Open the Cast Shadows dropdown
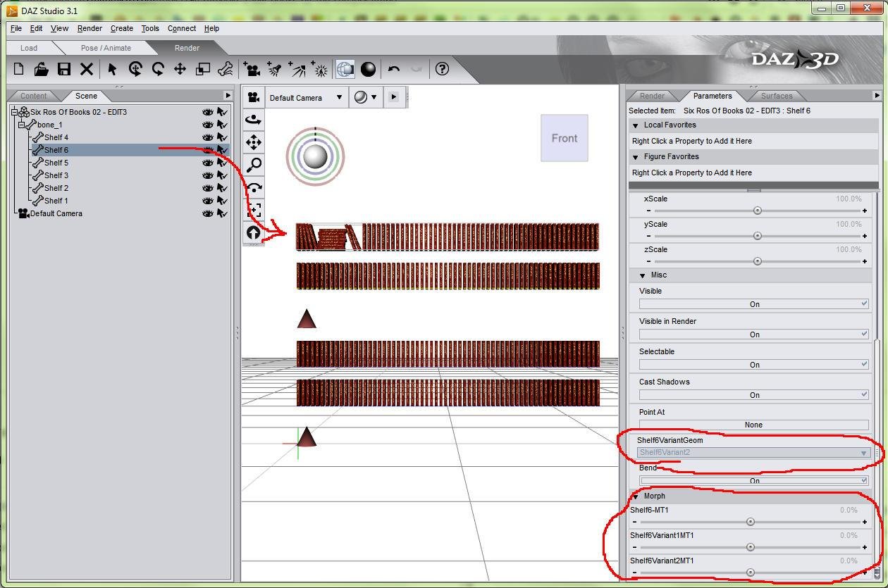This screenshot has height=588, width=888. click(x=754, y=395)
